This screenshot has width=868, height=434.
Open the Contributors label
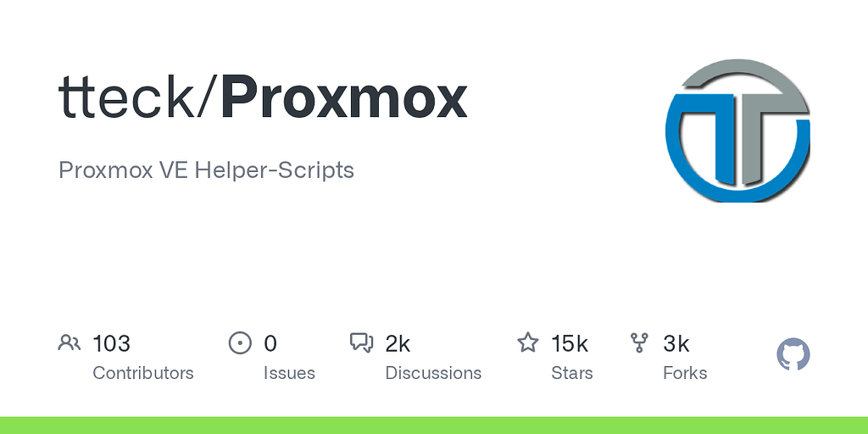click(x=142, y=373)
